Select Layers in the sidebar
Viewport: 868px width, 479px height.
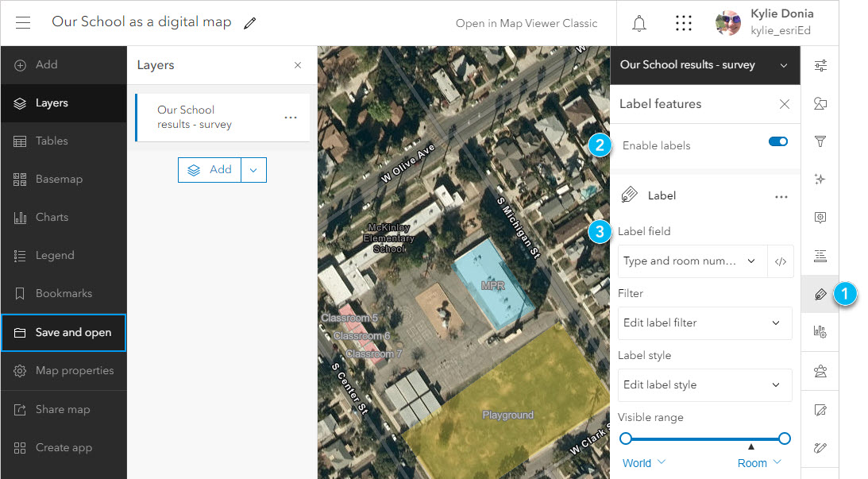point(64,103)
